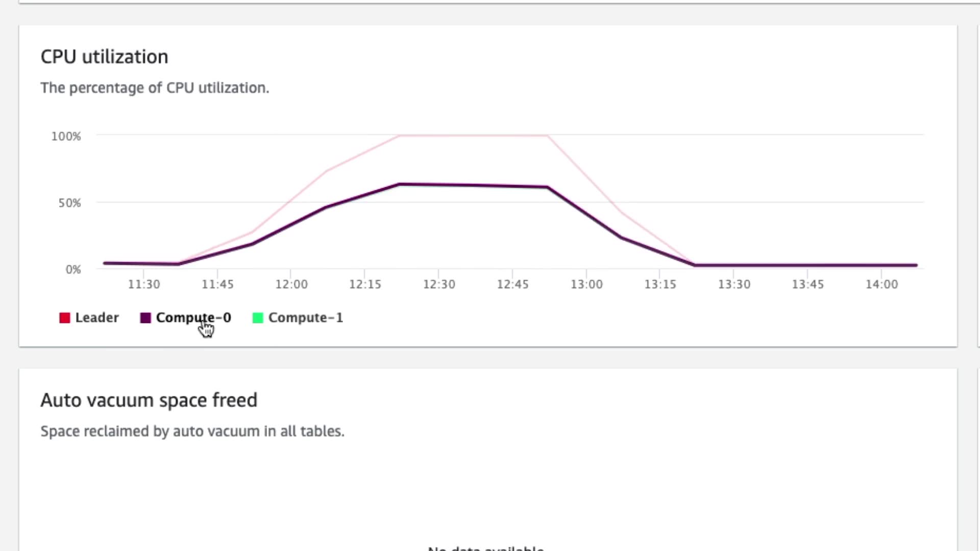Viewport: 980px width, 551px height.
Task: Click the 13:00 x-axis time label
Action: click(x=586, y=284)
